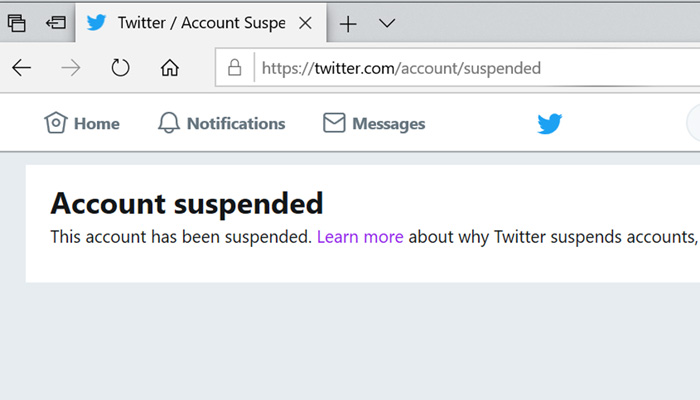Screen dimensions: 700x400
Task: Close the Twitter Account Suspended tab
Action: 305,23
